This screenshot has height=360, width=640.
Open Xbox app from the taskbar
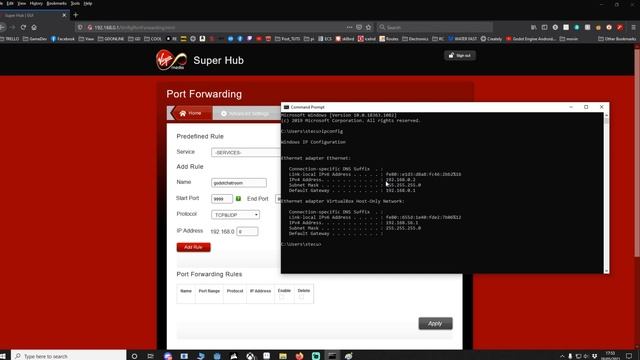pyautogui.click(x=250, y=356)
